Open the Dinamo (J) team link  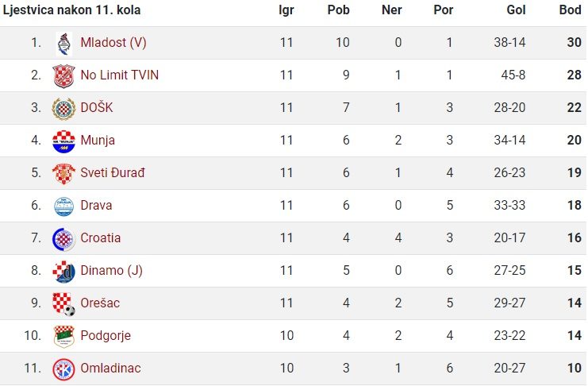111,270
